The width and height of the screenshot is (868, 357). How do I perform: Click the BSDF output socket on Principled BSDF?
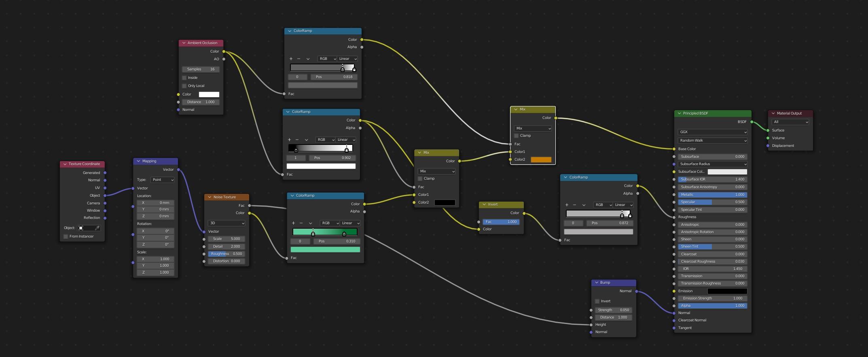click(752, 122)
